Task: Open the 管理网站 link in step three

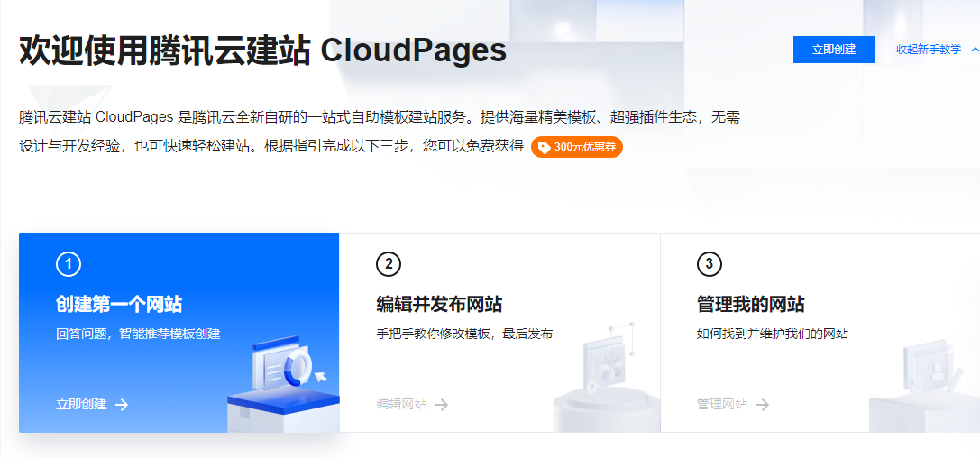Action: click(x=722, y=405)
